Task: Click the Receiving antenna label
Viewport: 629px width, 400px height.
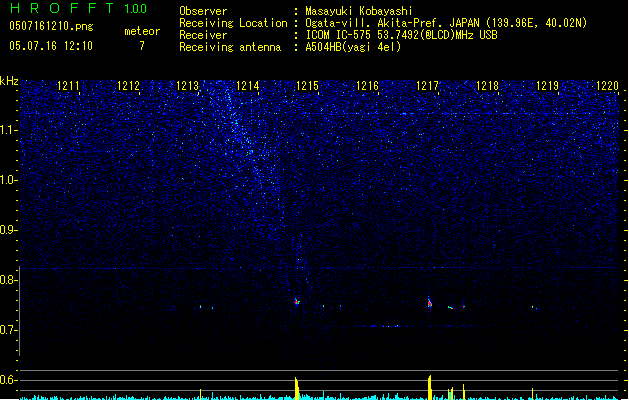Action: tap(230, 47)
